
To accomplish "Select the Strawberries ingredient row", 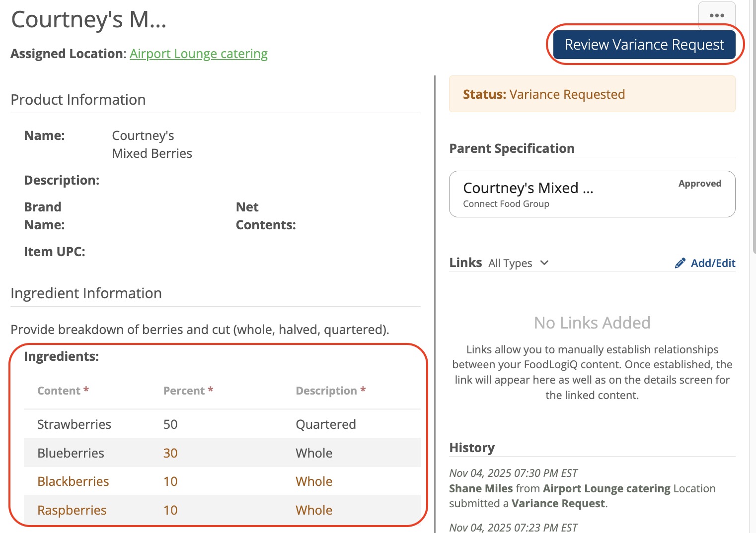I will (x=222, y=424).
